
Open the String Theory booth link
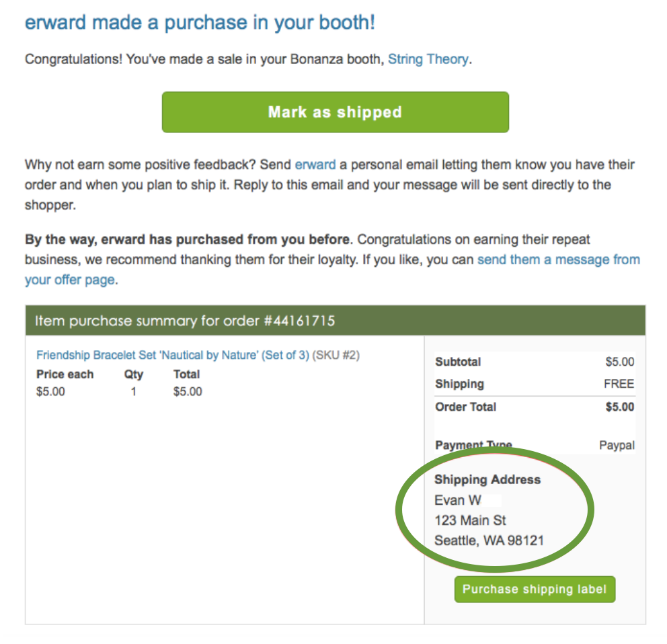[x=428, y=58]
